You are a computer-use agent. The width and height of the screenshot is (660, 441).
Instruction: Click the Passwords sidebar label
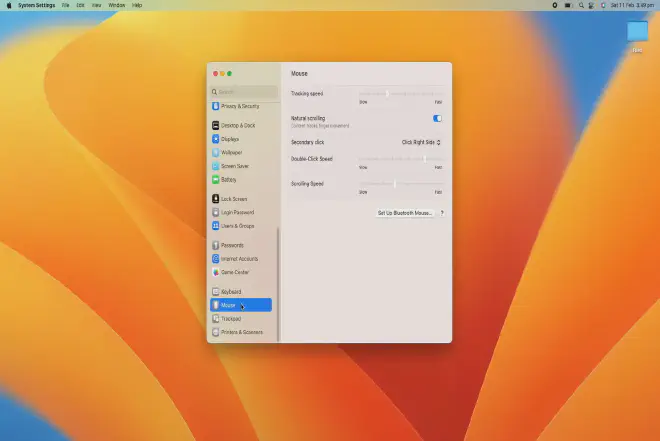pyautogui.click(x=232, y=245)
